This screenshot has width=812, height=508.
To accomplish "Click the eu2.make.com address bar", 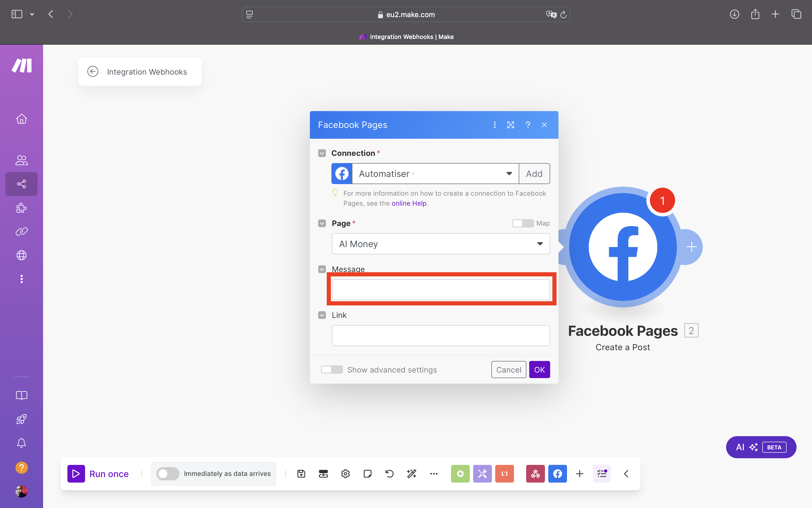I will coord(405,14).
